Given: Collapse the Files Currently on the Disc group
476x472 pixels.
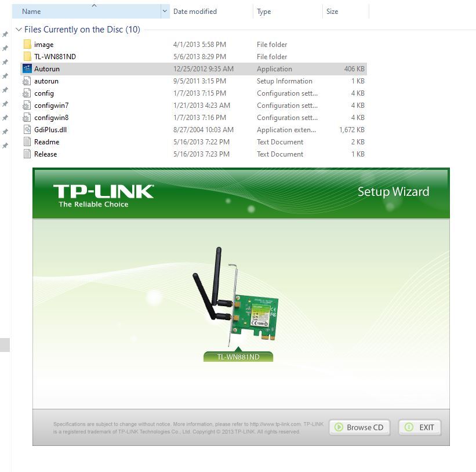Looking at the screenshot, I should (19, 30).
